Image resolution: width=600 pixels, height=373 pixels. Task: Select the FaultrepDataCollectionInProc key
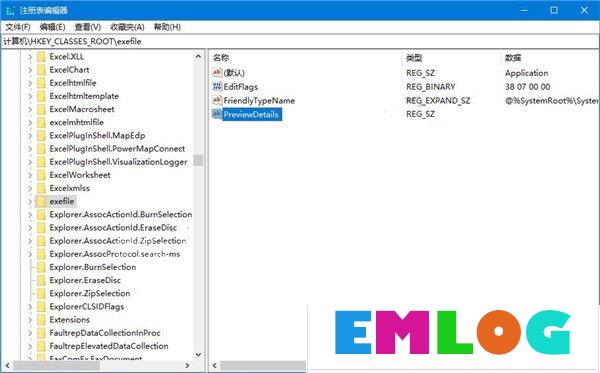(105, 333)
